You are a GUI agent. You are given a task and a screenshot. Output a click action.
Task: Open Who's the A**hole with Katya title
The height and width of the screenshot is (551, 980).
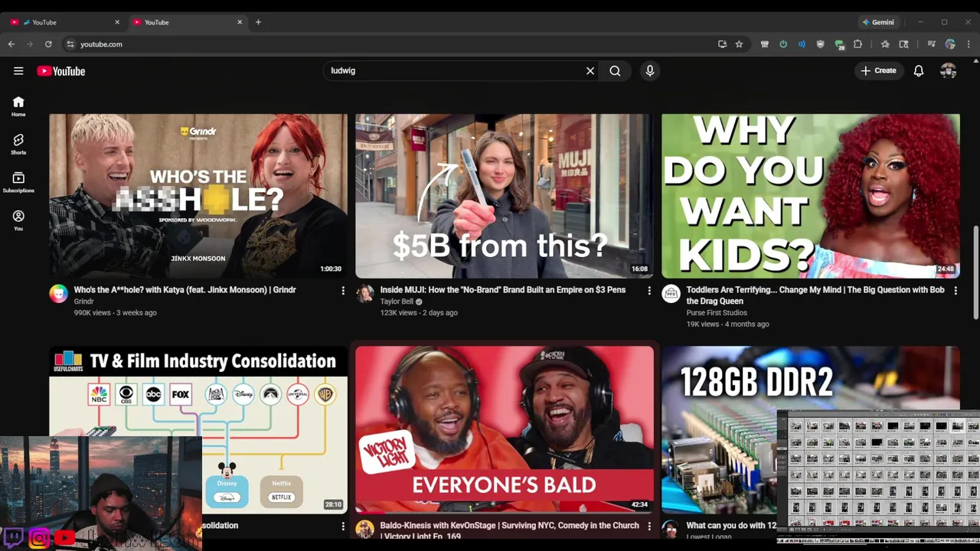click(x=185, y=290)
